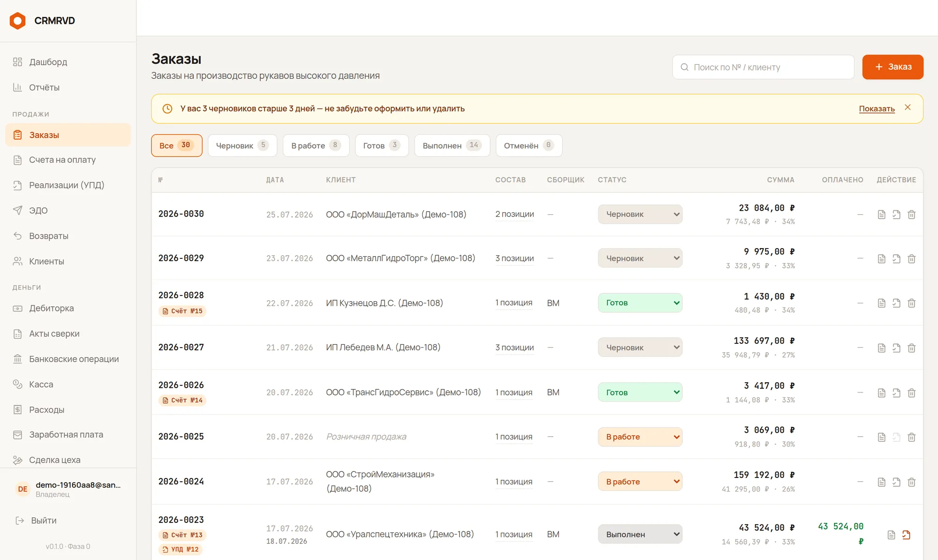
Task: Open the УПД №12 badge
Action: [x=181, y=549]
